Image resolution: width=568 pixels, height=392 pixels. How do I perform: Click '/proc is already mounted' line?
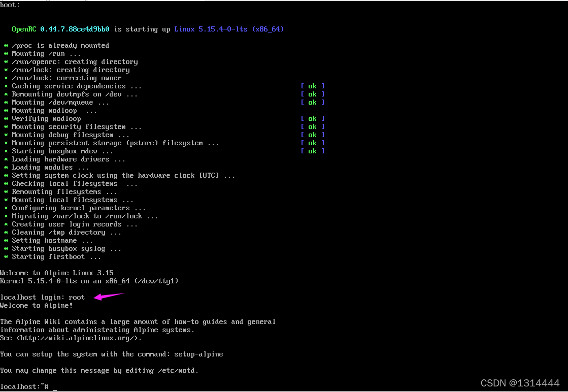tap(60, 45)
